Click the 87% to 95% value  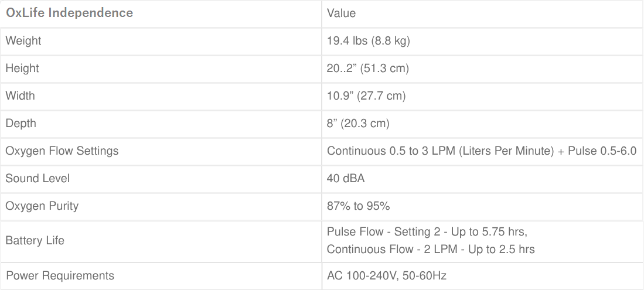359,206
